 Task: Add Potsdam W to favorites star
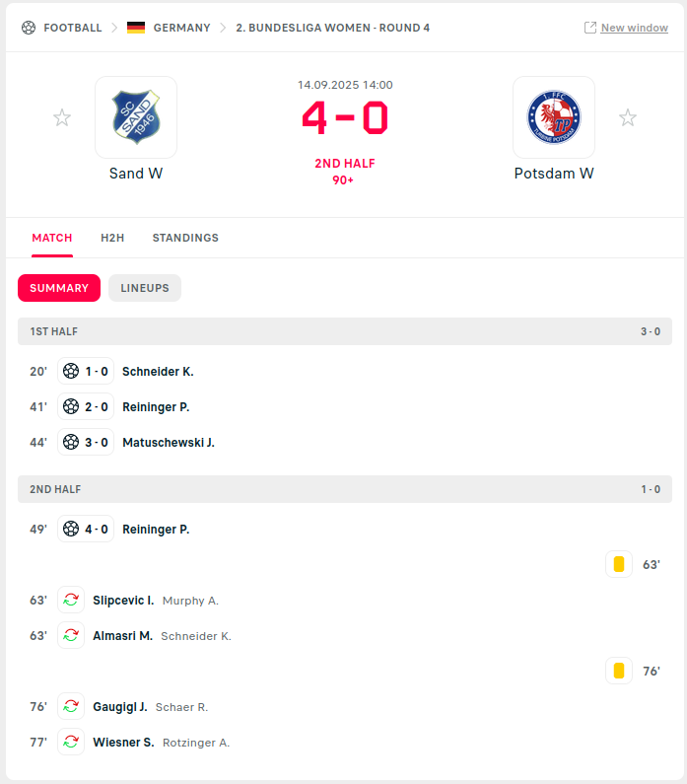coord(628,118)
